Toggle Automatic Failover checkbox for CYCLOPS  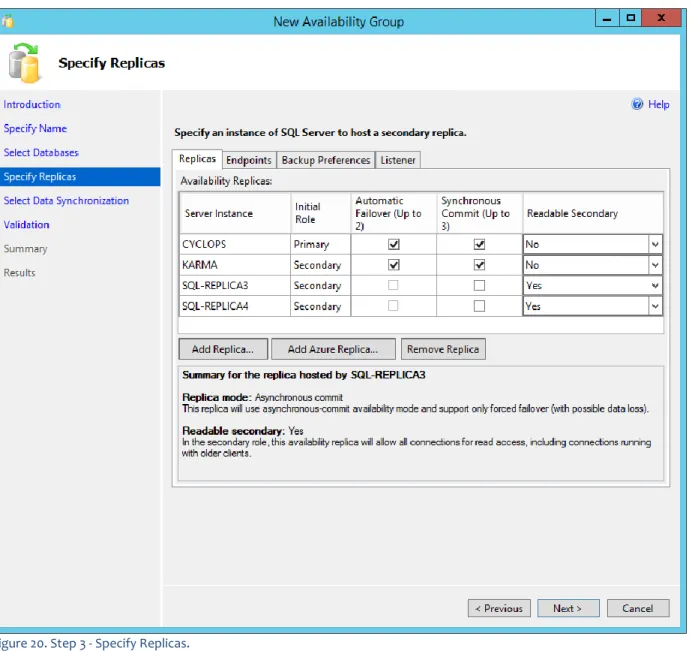[x=394, y=244]
